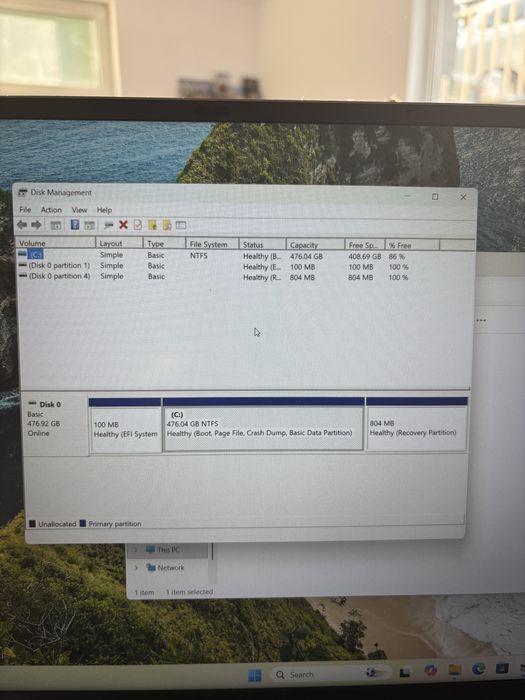Open the File menu
This screenshot has width=525, height=700.
(25, 209)
